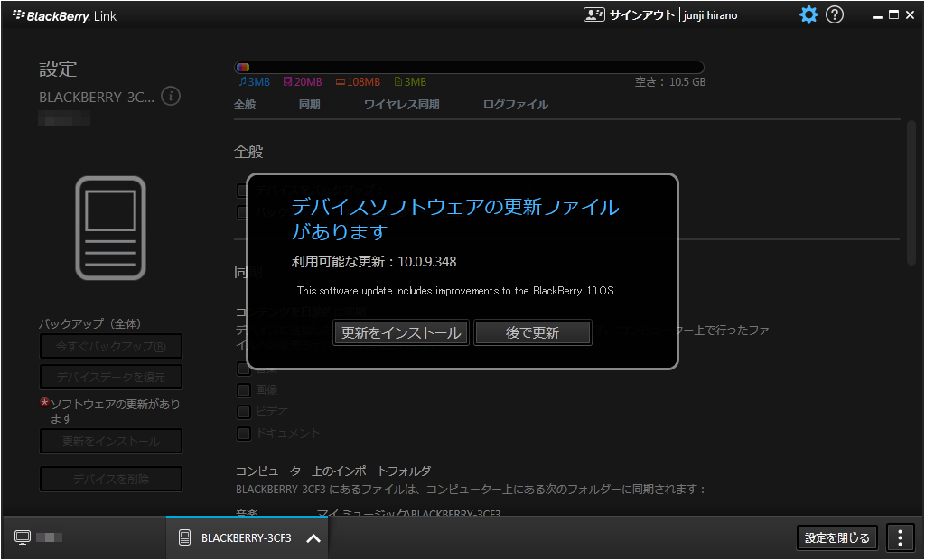Toggle the 画像 sync checkbox

244,390
